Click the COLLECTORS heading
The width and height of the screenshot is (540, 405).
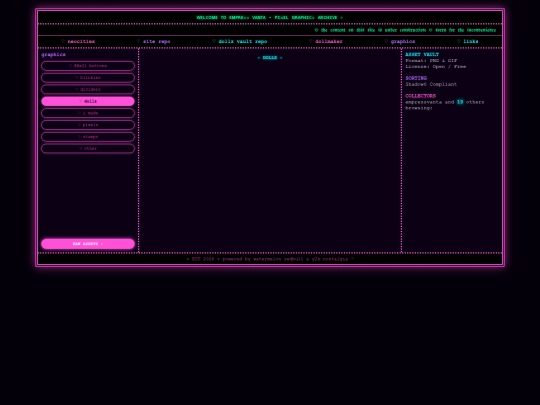point(420,96)
